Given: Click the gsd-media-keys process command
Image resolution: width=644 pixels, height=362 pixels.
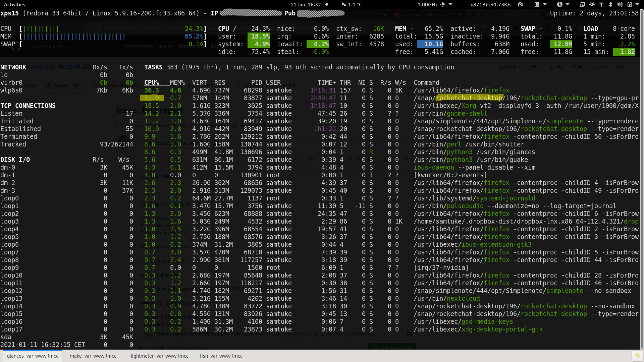Looking at the screenshot, I should tap(463, 322).
